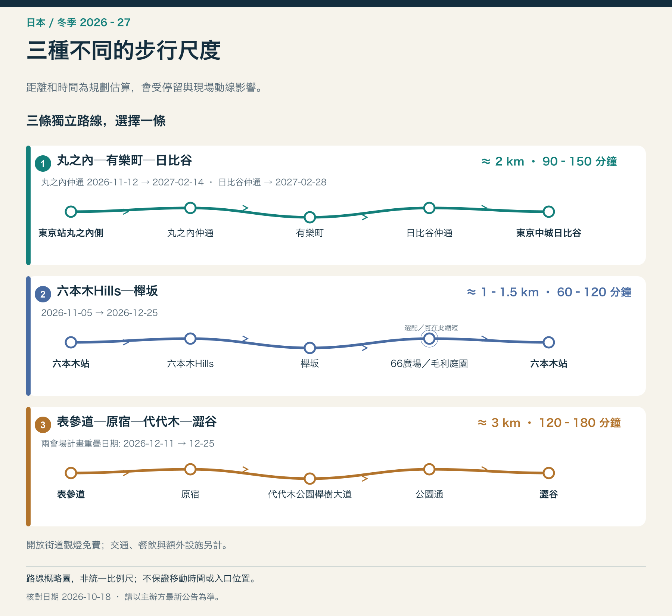Click the ≈ 2 km 90-150 分鐘 summary
672x616 pixels.
(549, 161)
